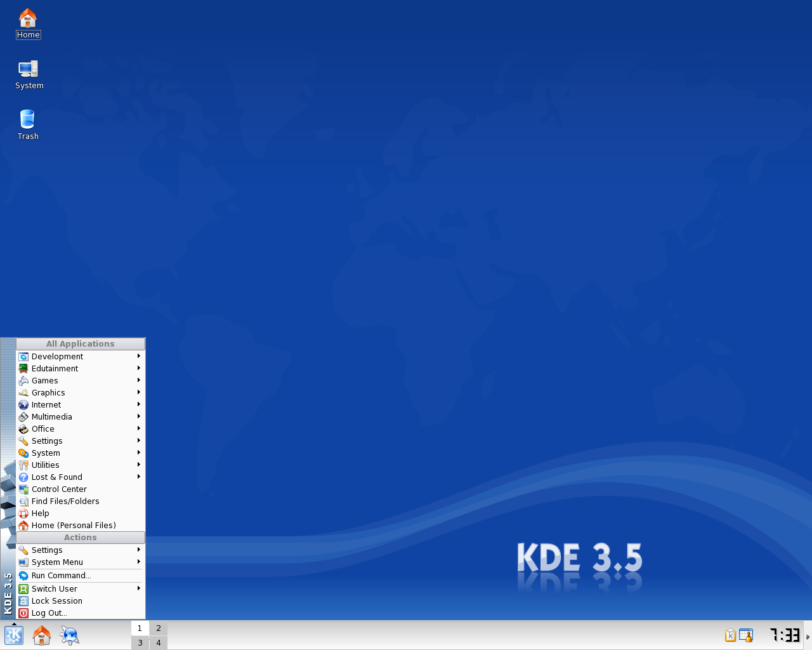
Task: Open Home folder from the panel
Action: coord(42,635)
